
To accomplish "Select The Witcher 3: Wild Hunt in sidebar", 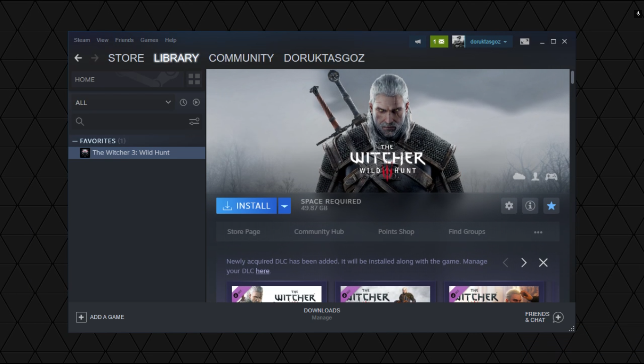I will click(x=137, y=153).
